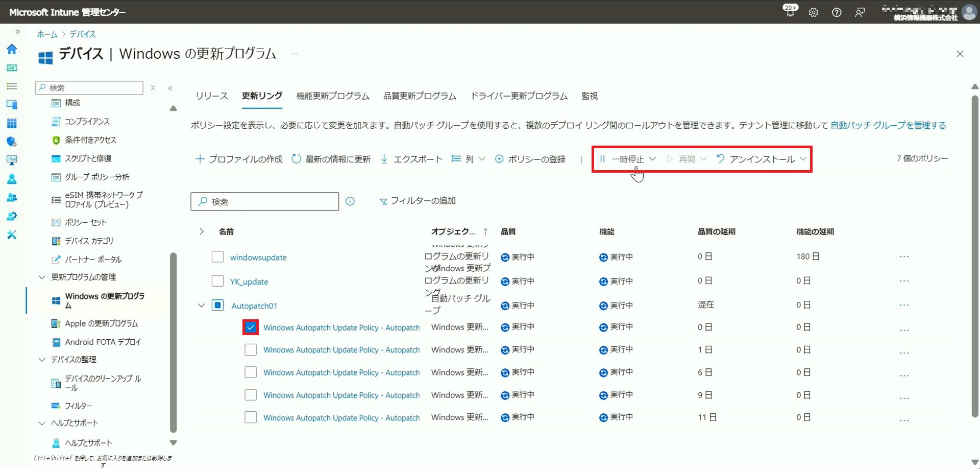Viewport: 980px width, 469px height.
Task: Click デバイス breadcrumb link
Action: click(83, 34)
